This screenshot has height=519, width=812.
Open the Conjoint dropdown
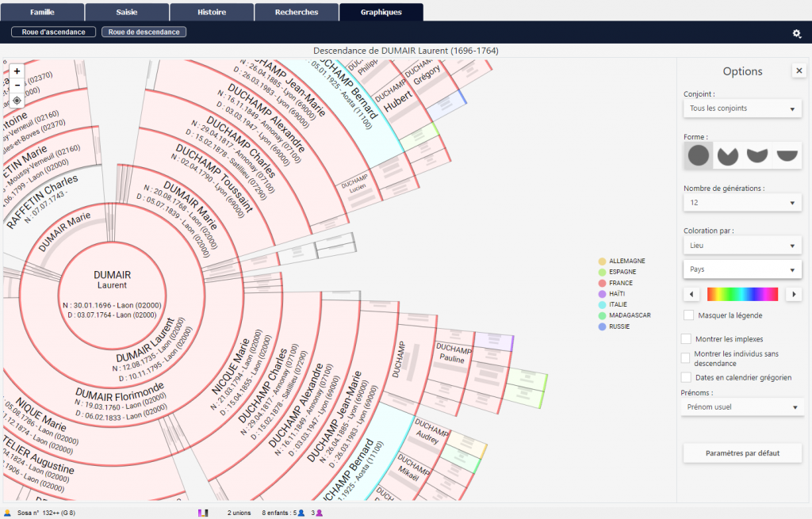(x=742, y=109)
